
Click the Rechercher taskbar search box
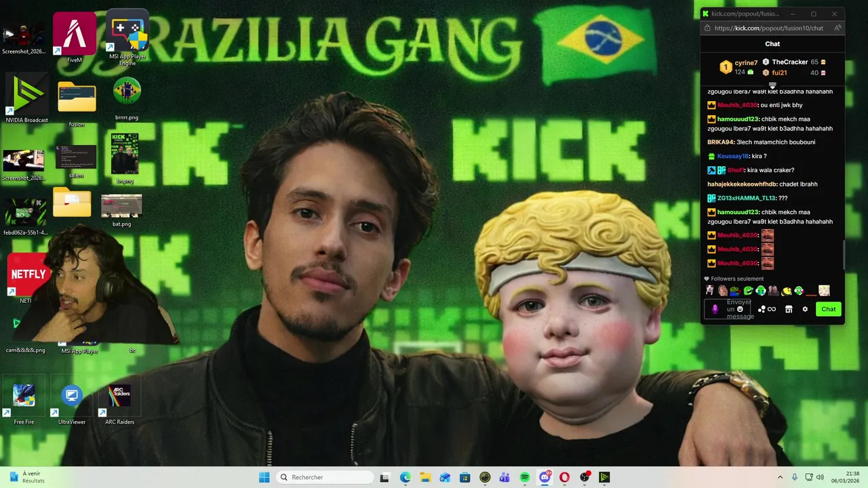pos(325,477)
